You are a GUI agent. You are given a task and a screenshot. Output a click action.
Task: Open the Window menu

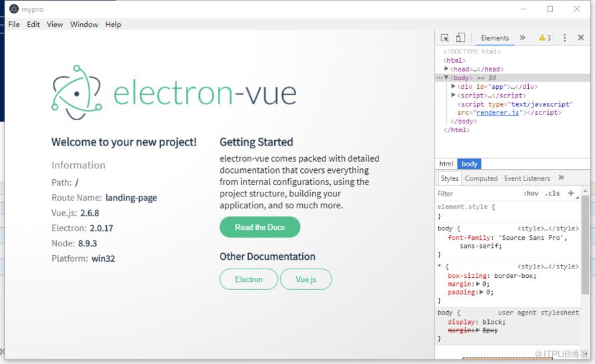click(x=84, y=24)
